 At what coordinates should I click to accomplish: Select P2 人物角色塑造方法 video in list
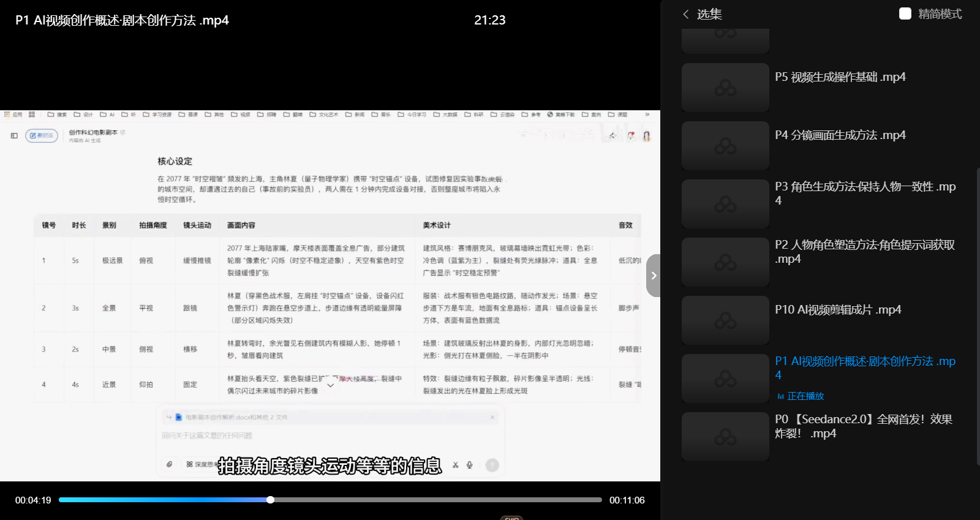pos(864,252)
